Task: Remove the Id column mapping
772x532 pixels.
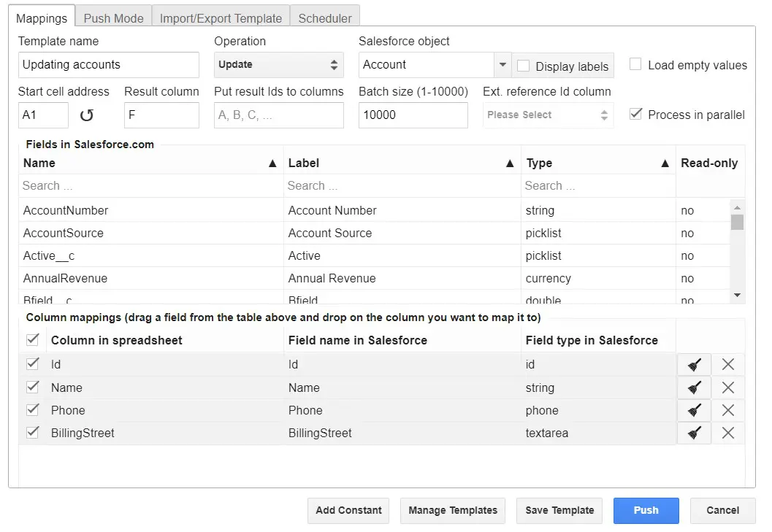Action: pyautogui.click(x=727, y=365)
